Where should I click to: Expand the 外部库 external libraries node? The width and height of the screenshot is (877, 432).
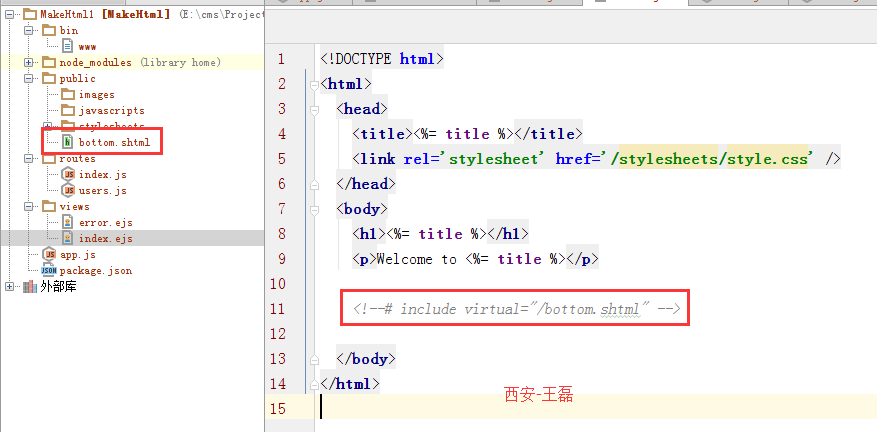[10, 287]
